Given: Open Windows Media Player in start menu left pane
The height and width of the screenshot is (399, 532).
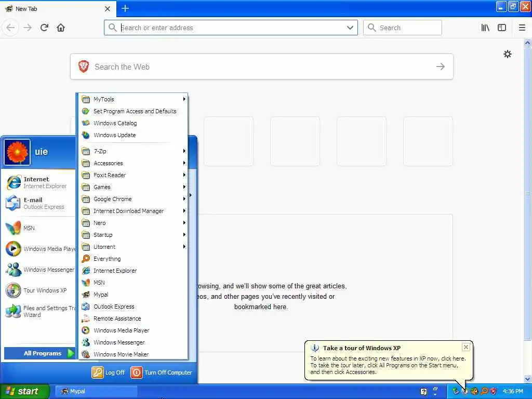Looking at the screenshot, I should [x=39, y=249].
